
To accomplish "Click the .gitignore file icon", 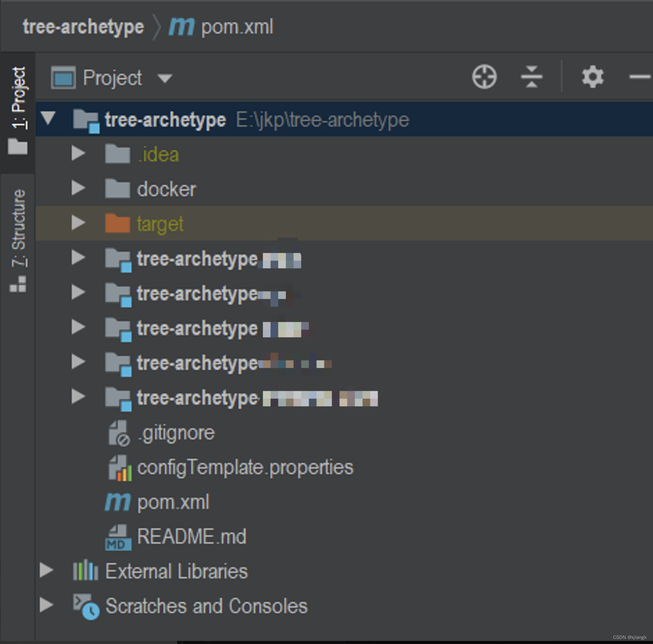I will point(119,433).
